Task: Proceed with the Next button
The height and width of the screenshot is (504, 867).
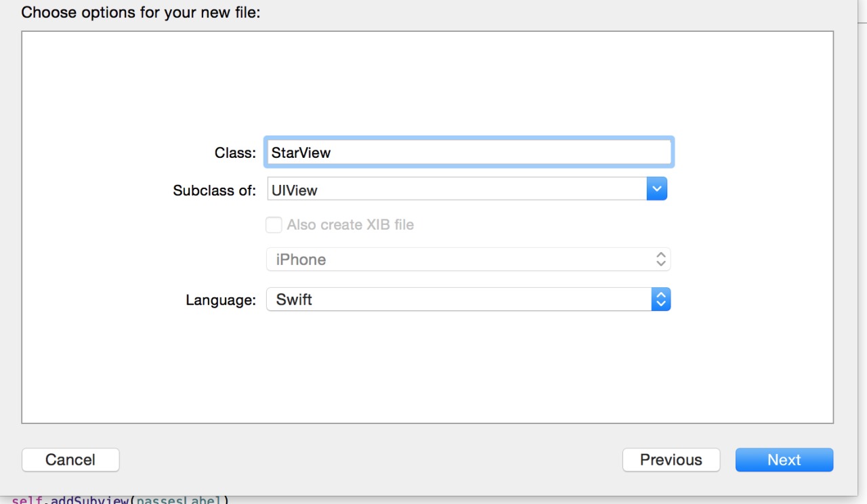Action: (784, 460)
